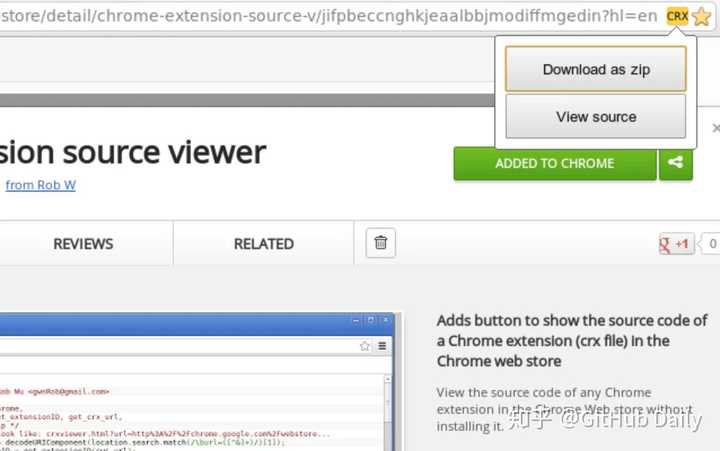Screen dimensions: 720x451
Task: Open hamburger menu in screenshot preview window
Action: (382, 346)
